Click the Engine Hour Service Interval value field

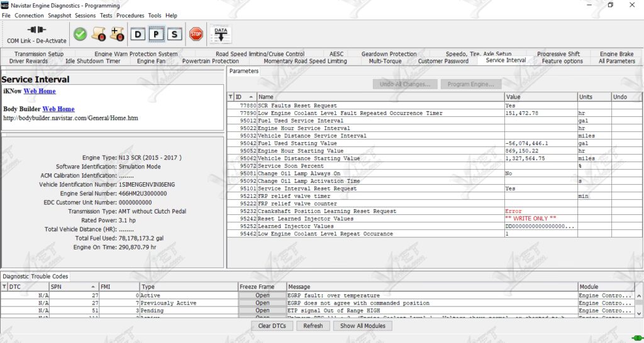coord(541,128)
